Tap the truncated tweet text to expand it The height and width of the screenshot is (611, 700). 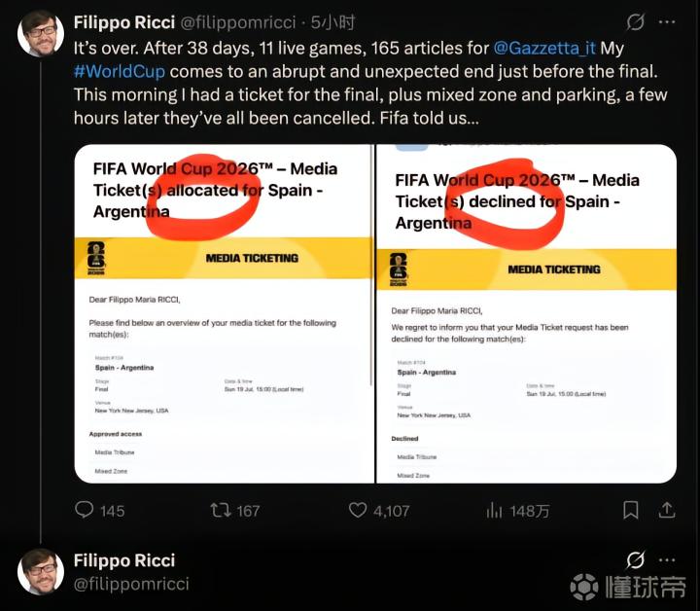coord(370,83)
